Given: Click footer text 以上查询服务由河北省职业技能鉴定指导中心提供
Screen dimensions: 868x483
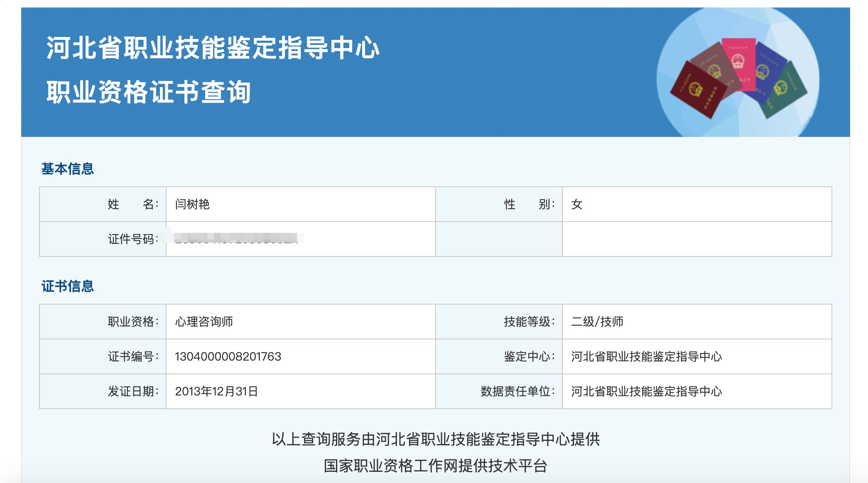Looking at the screenshot, I should coord(436,439).
